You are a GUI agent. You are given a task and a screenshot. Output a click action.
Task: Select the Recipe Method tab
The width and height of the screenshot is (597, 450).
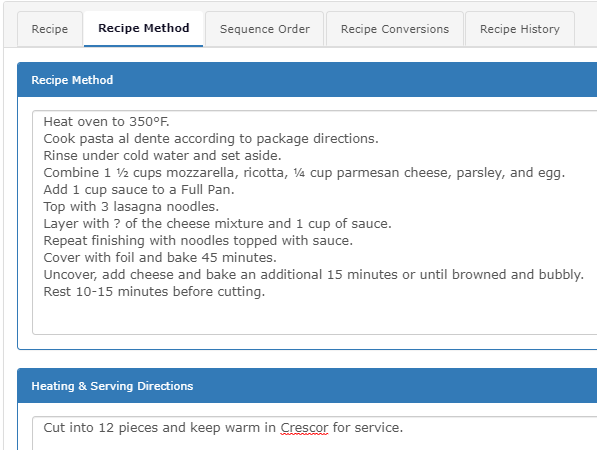pos(144,29)
